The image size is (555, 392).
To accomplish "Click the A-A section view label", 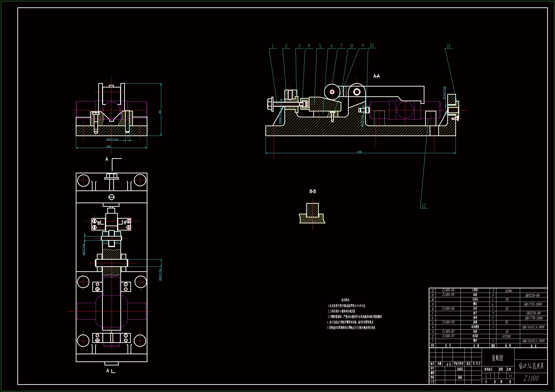I will (376, 76).
